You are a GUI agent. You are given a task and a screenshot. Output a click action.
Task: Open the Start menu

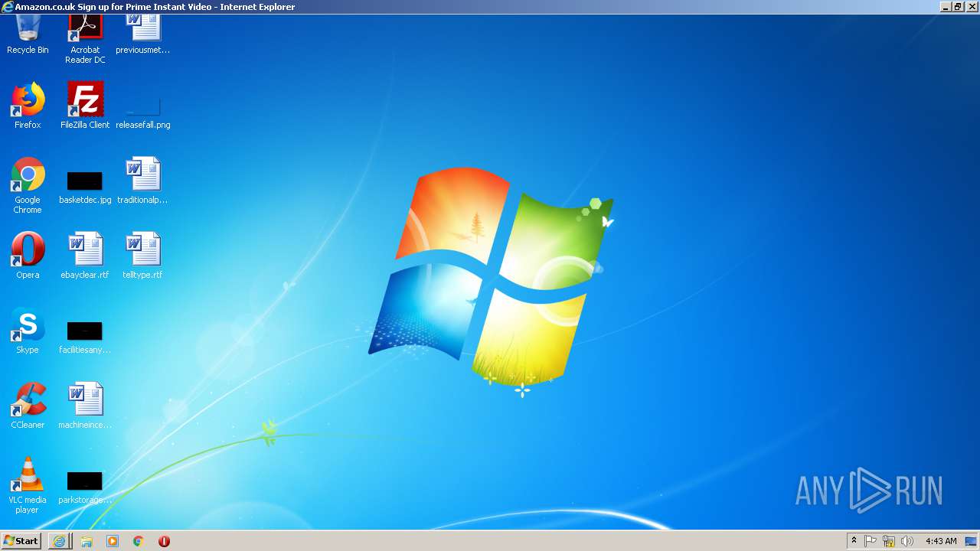(x=21, y=541)
